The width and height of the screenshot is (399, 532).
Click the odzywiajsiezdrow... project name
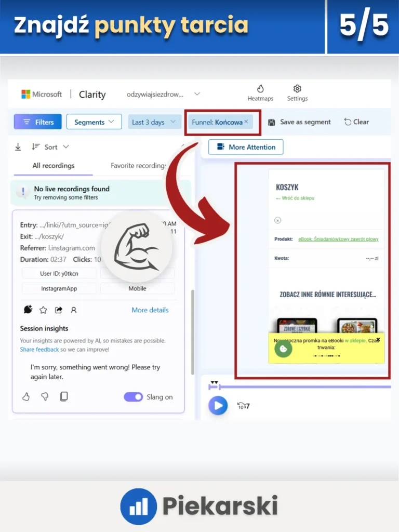pos(155,95)
